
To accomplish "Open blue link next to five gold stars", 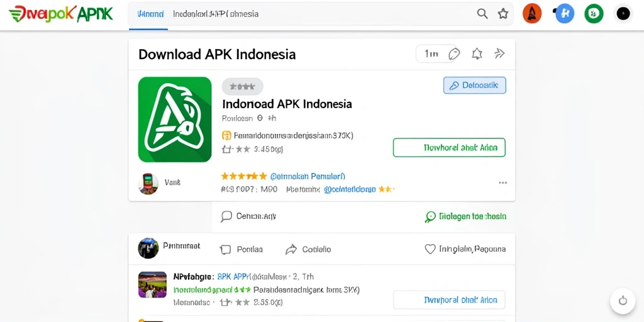I will click(x=308, y=177).
